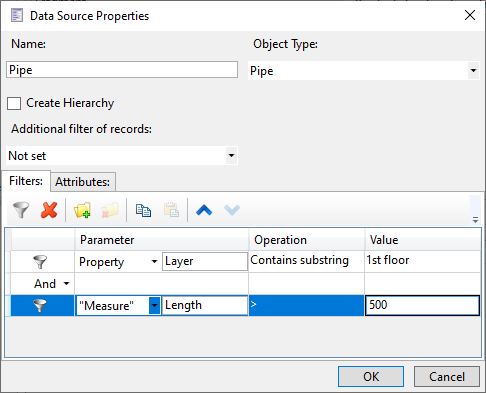Viewport: 486px width, 393px height.
Task: Click the red X delete filter icon
Action: [x=49, y=210]
